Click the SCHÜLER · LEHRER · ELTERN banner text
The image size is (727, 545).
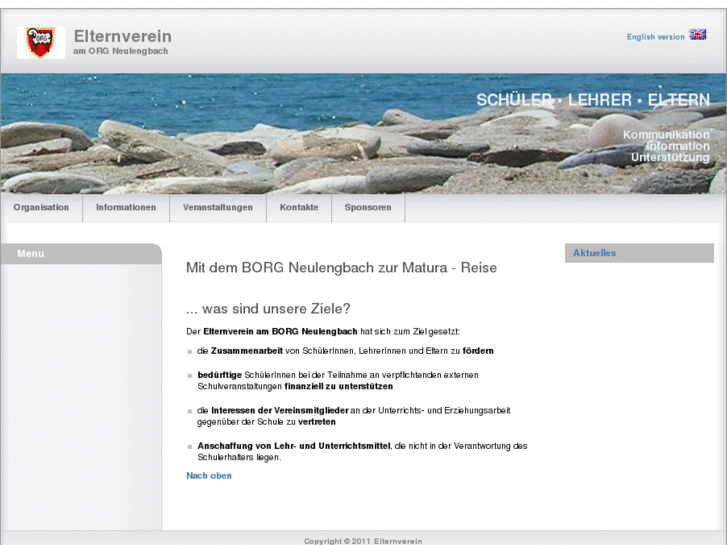592,100
